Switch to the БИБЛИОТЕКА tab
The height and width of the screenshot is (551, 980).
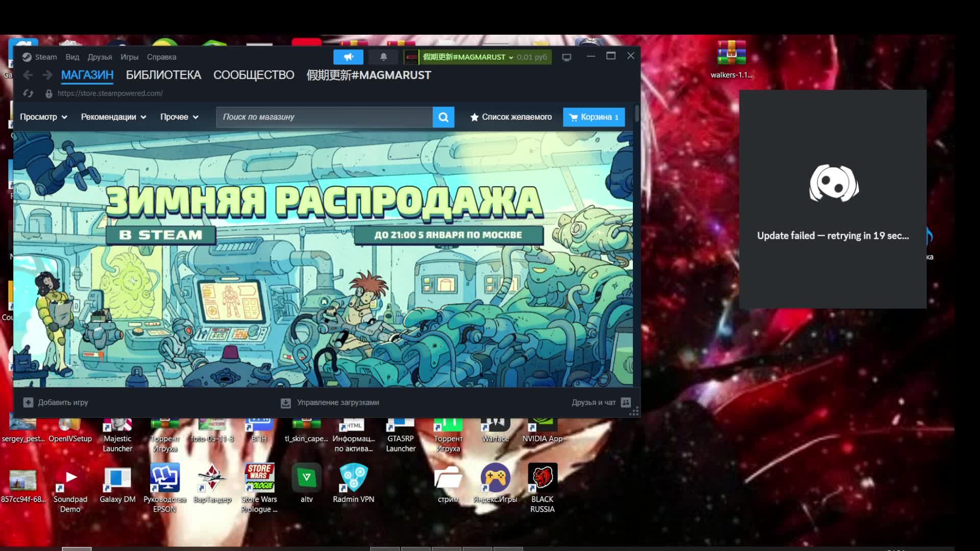coord(163,75)
